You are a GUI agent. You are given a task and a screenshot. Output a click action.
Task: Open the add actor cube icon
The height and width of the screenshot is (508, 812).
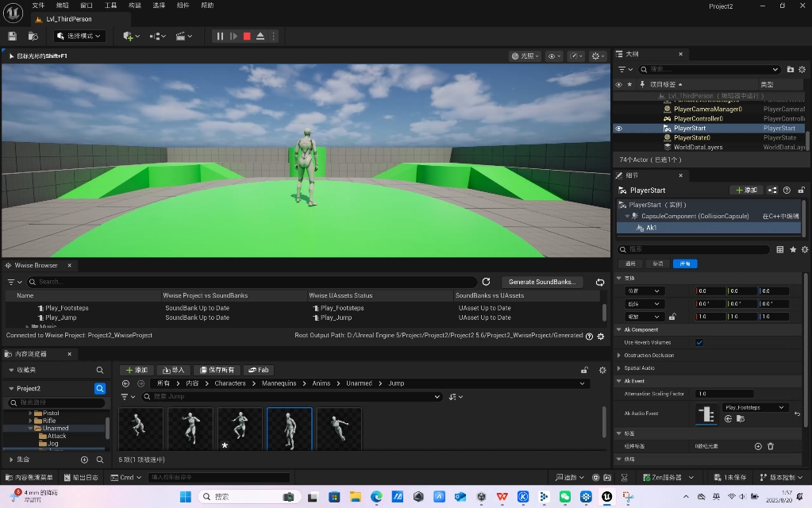(x=131, y=37)
